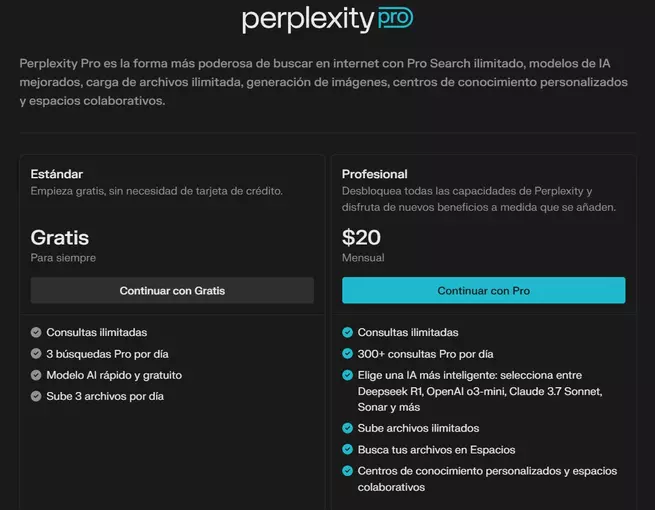
Task: Click the Perplexity Pro logo
Action: point(328,19)
